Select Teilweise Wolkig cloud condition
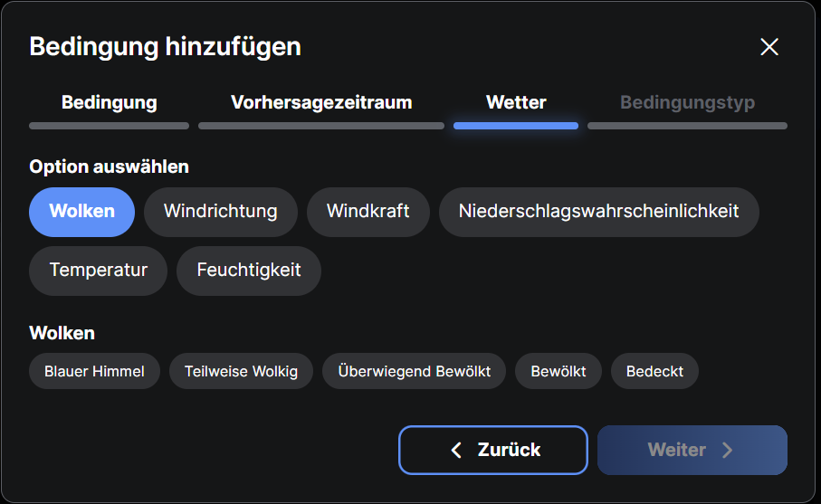This screenshot has height=504, width=821. point(241,371)
